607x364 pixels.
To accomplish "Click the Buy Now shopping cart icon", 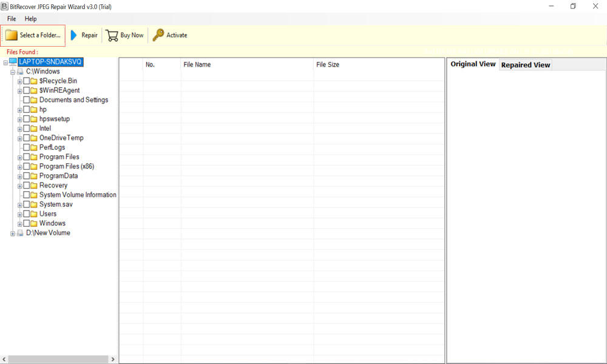I will point(112,36).
